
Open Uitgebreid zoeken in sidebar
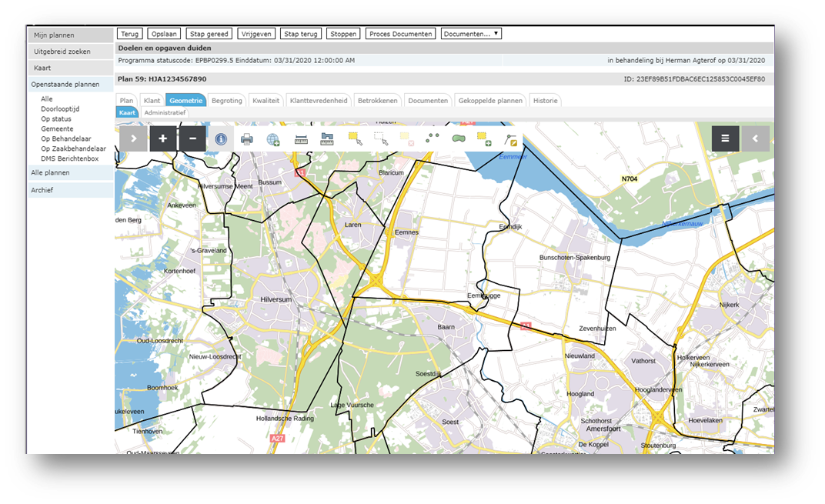pyautogui.click(x=62, y=52)
